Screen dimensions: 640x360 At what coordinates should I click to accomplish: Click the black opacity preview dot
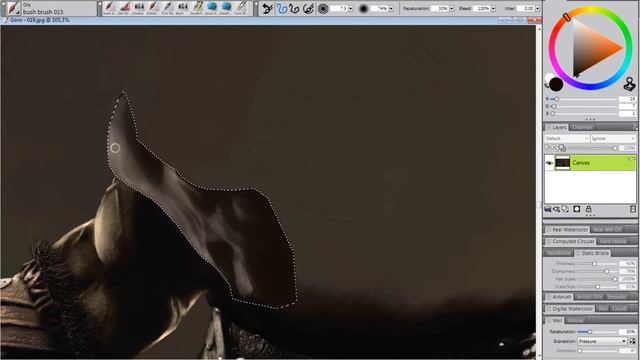point(363,9)
